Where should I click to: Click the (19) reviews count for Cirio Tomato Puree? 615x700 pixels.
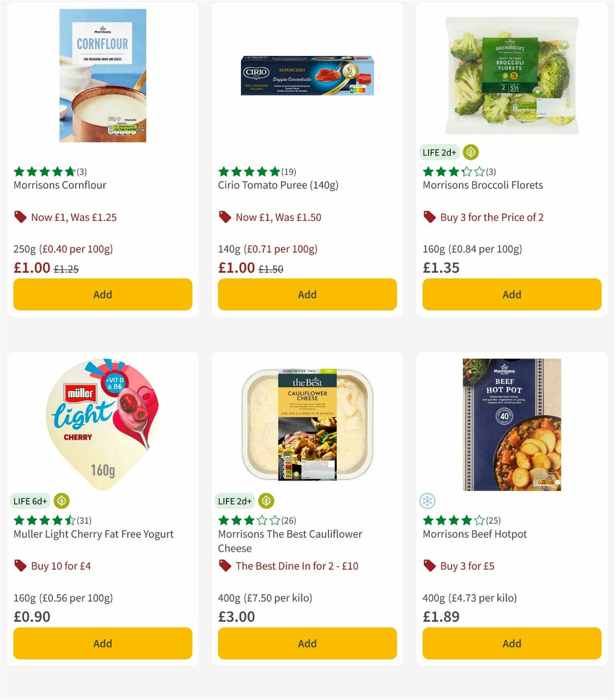288,171
